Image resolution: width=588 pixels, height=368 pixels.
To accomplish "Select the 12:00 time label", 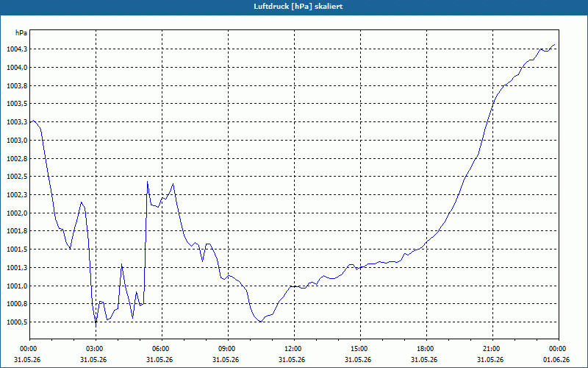I will pyautogui.click(x=295, y=349).
